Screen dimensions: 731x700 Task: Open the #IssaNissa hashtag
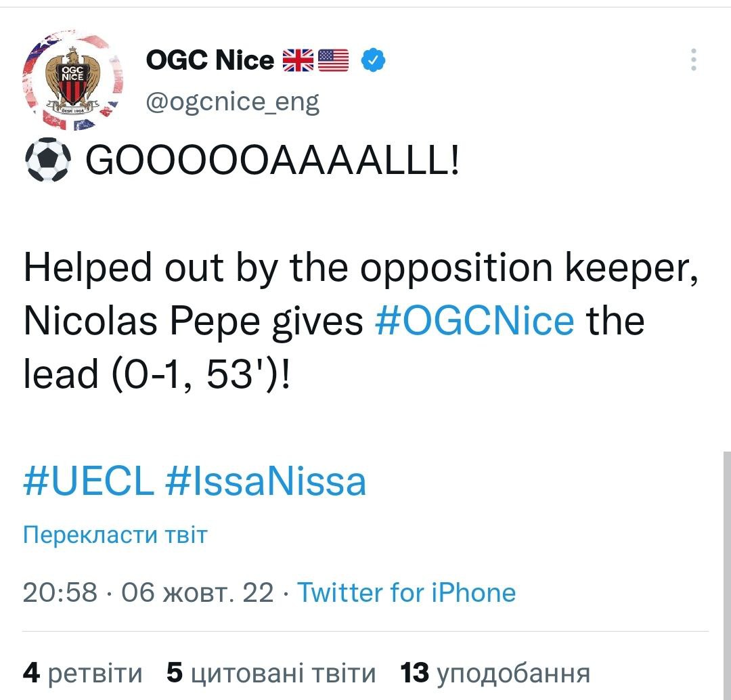coord(265,482)
